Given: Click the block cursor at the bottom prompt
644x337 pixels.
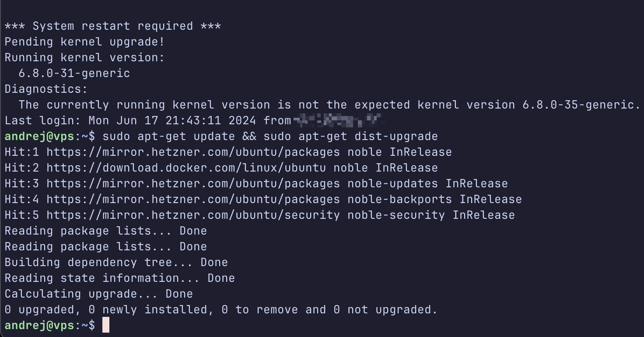Looking at the screenshot, I should [x=105, y=325].
